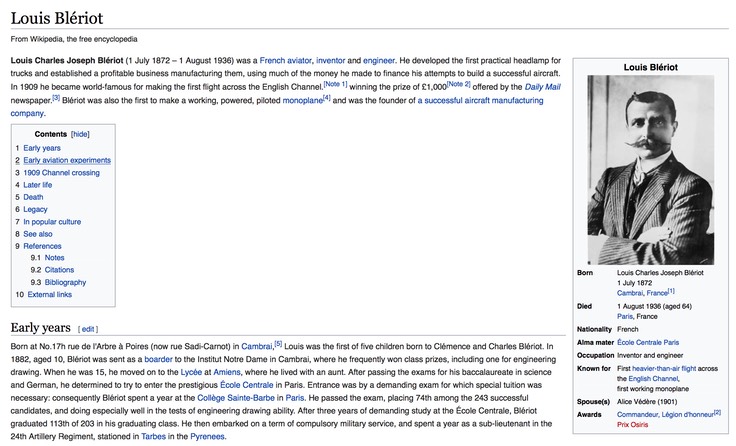Open the Tarbes link

pyautogui.click(x=153, y=437)
